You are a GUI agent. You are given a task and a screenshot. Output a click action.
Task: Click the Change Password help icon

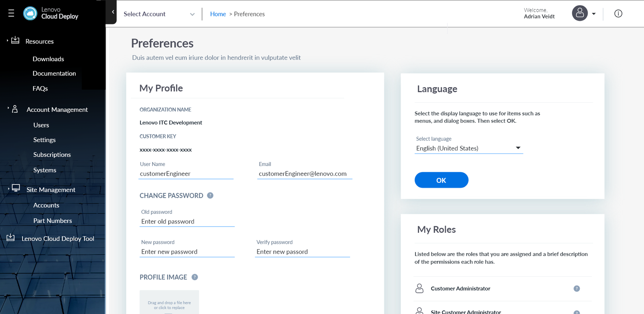click(210, 196)
